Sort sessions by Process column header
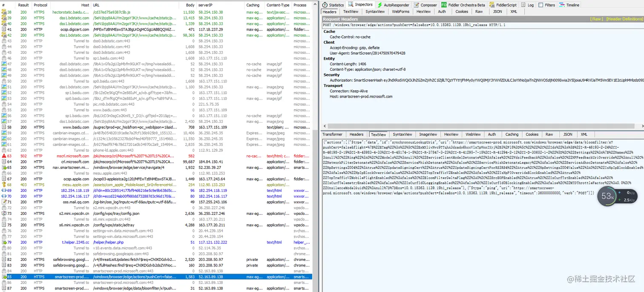This screenshot has height=292, width=644. 302,5
